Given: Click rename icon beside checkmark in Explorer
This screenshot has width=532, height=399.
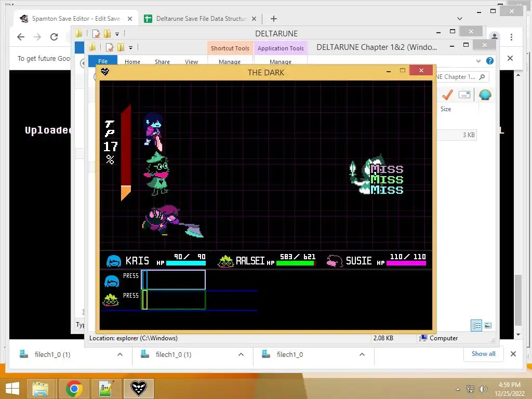Looking at the screenshot, I should (464, 95).
